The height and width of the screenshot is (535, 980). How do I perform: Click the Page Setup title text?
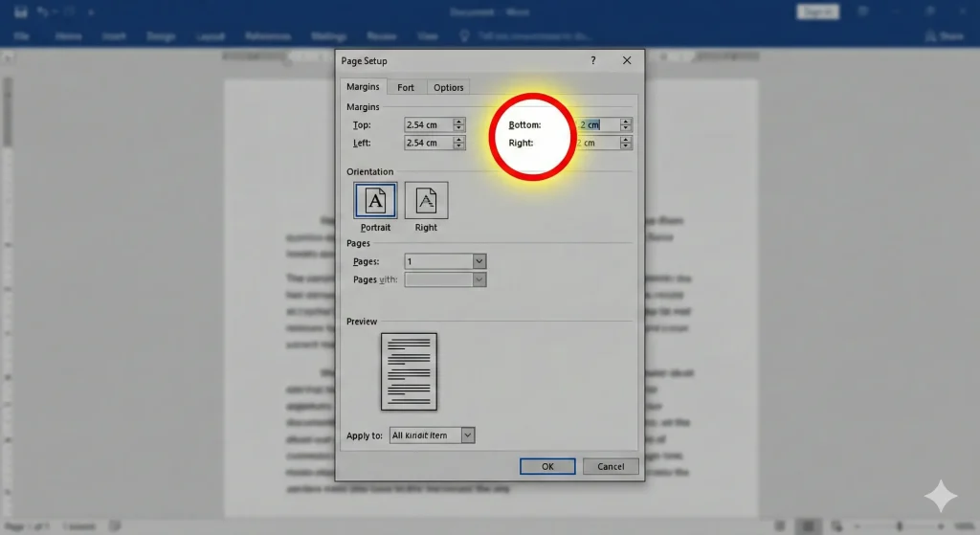(x=364, y=60)
